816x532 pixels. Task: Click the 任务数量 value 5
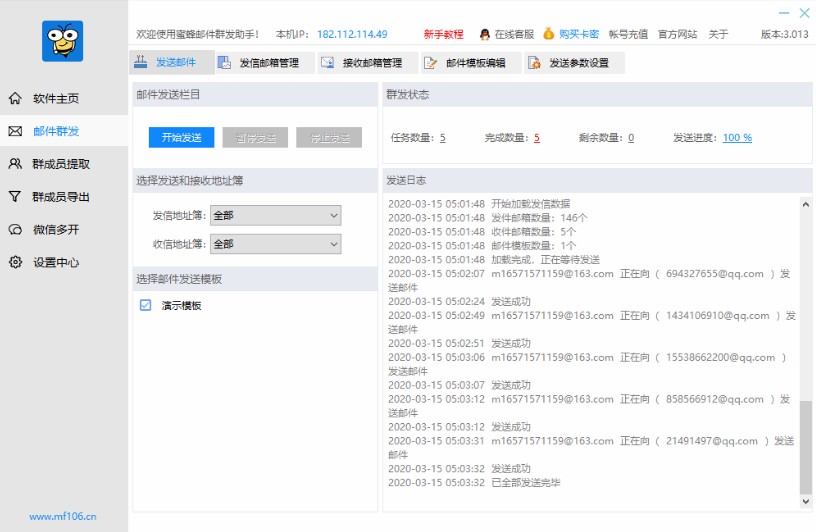443,137
